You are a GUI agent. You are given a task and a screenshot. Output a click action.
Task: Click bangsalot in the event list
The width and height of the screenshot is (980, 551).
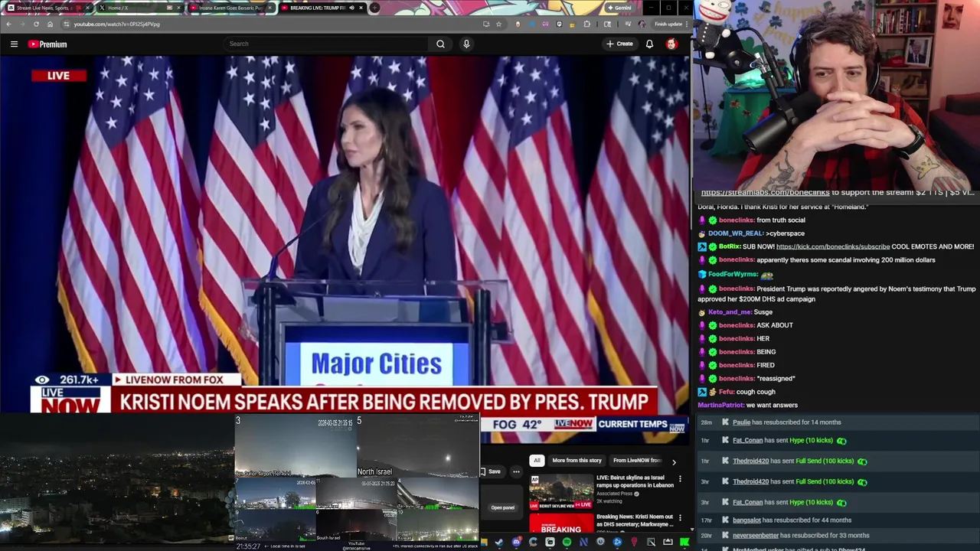coord(746,520)
